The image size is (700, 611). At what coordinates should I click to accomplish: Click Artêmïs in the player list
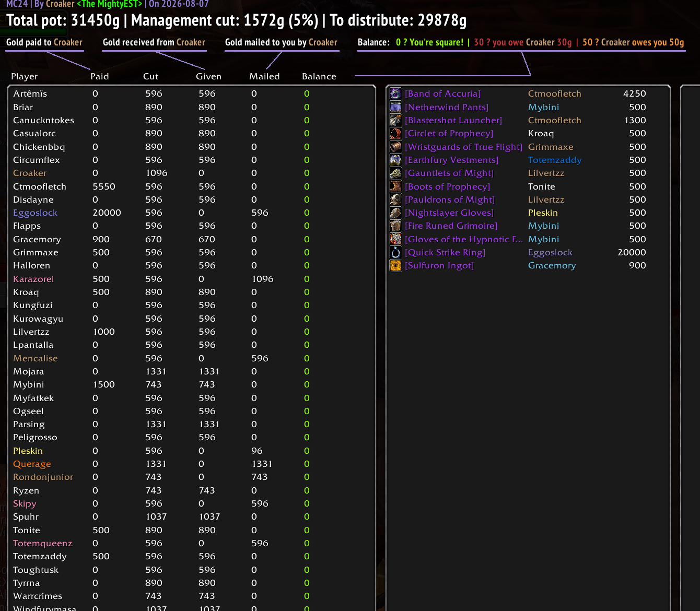pyautogui.click(x=30, y=93)
